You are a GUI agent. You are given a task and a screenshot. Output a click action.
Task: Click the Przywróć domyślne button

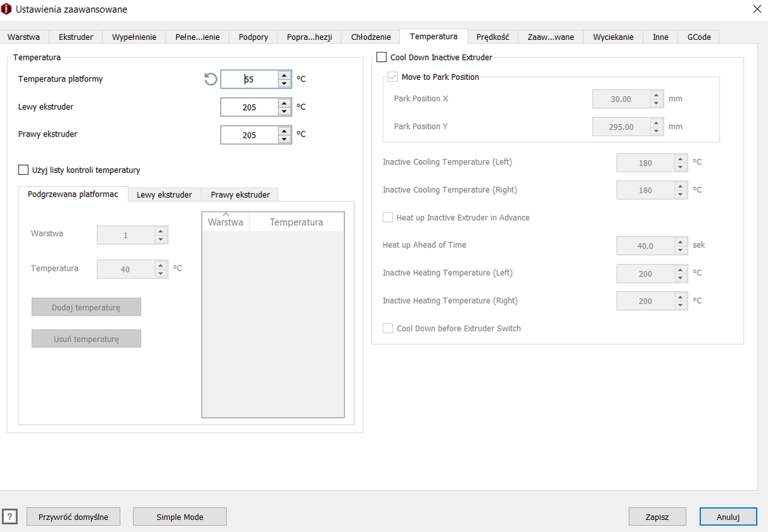tap(73, 516)
